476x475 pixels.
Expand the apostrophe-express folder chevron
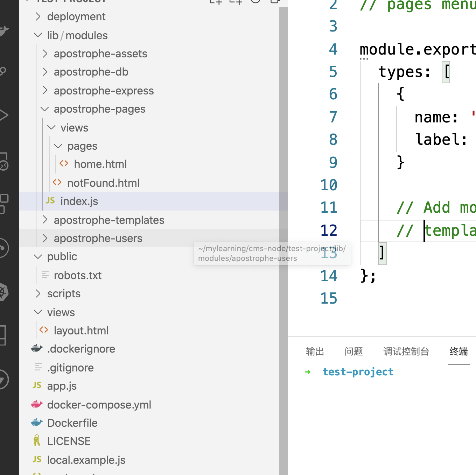coord(45,90)
